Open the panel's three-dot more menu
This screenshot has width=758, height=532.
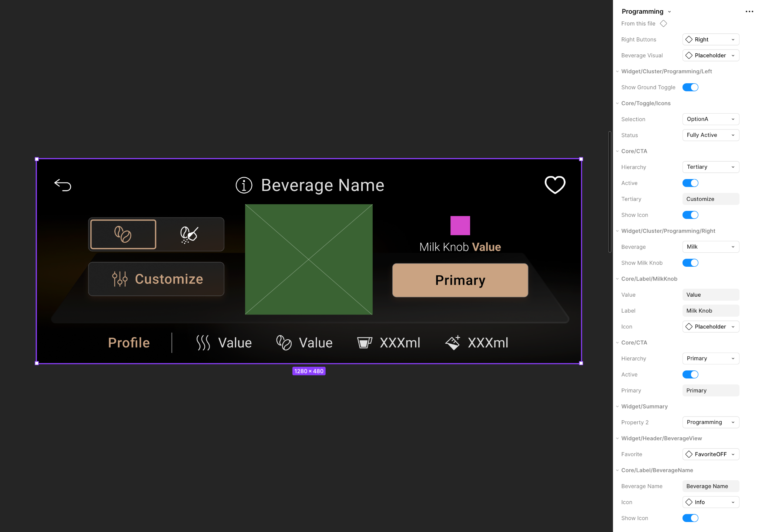pos(749,11)
